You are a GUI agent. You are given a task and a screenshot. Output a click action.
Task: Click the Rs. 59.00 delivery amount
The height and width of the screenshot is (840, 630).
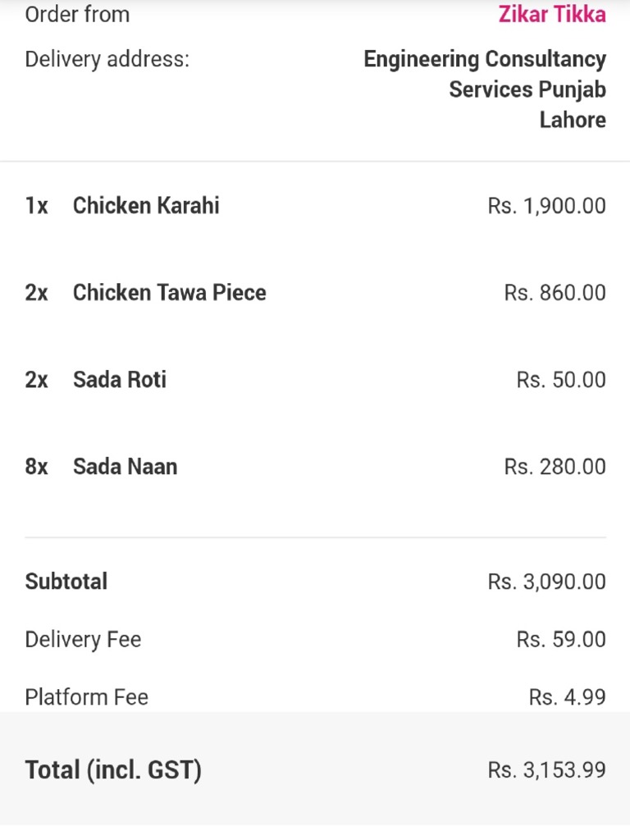pyautogui.click(x=561, y=640)
